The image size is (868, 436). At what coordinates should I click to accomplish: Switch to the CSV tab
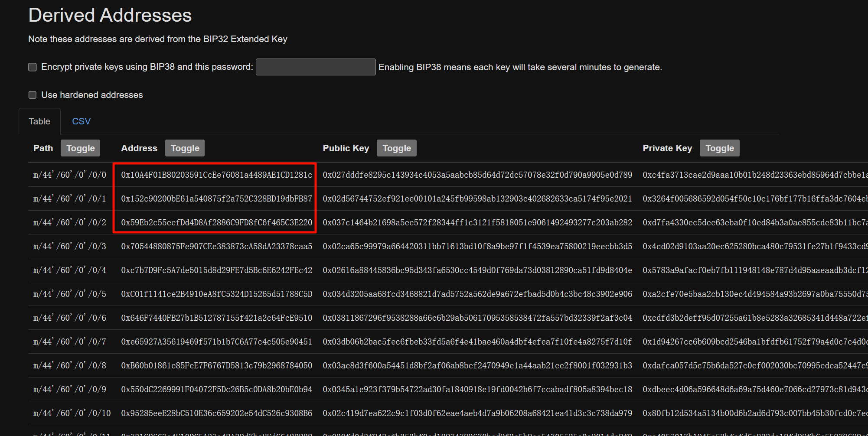click(x=81, y=121)
